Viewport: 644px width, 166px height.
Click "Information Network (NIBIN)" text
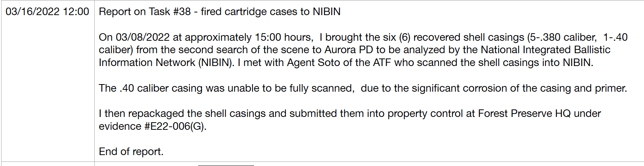[x=166, y=63]
